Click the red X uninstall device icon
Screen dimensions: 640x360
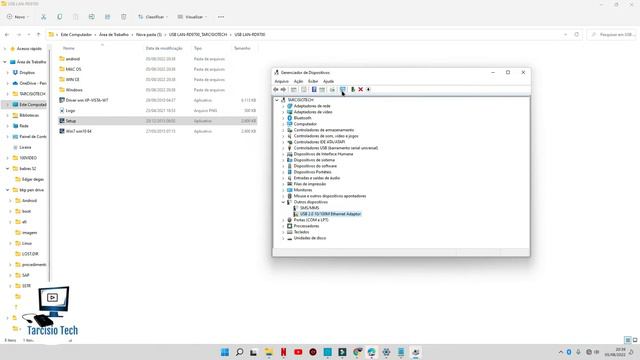[x=361, y=89]
